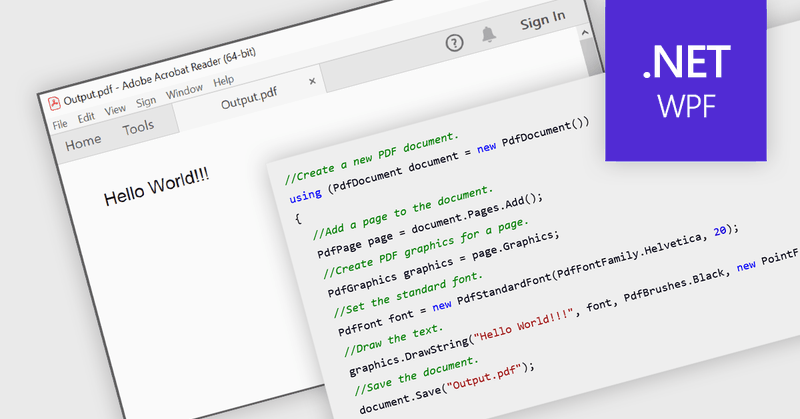Open the Help menu
The image size is (800, 419).
[x=223, y=81]
